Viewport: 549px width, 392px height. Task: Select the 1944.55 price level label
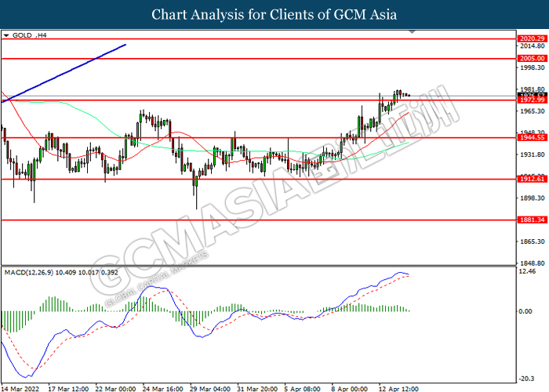pos(532,137)
